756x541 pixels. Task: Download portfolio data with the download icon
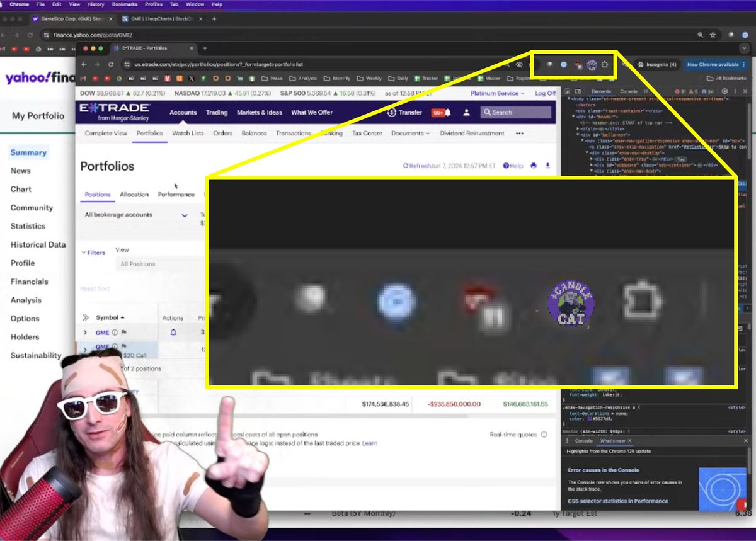(x=547, y=166)
